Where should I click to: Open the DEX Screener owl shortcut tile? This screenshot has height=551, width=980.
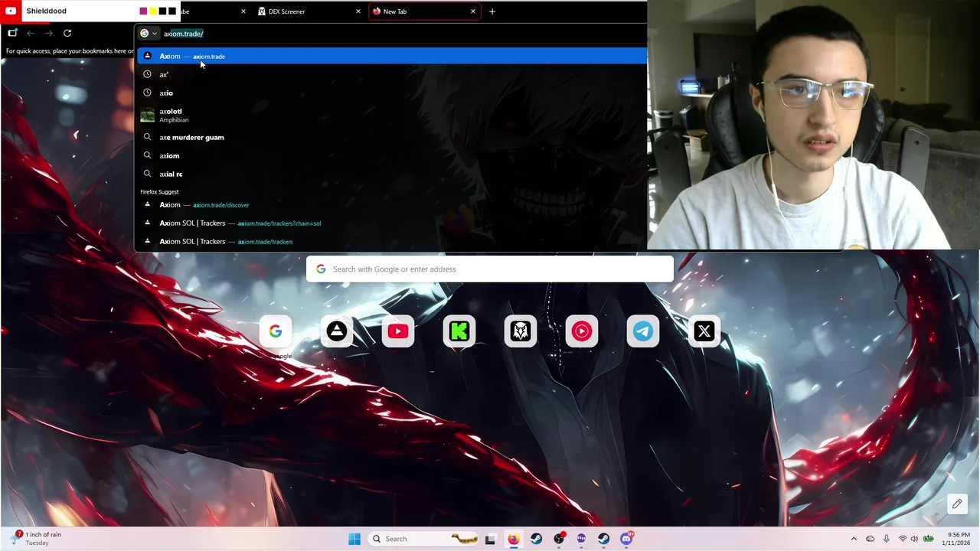(521, 331)
